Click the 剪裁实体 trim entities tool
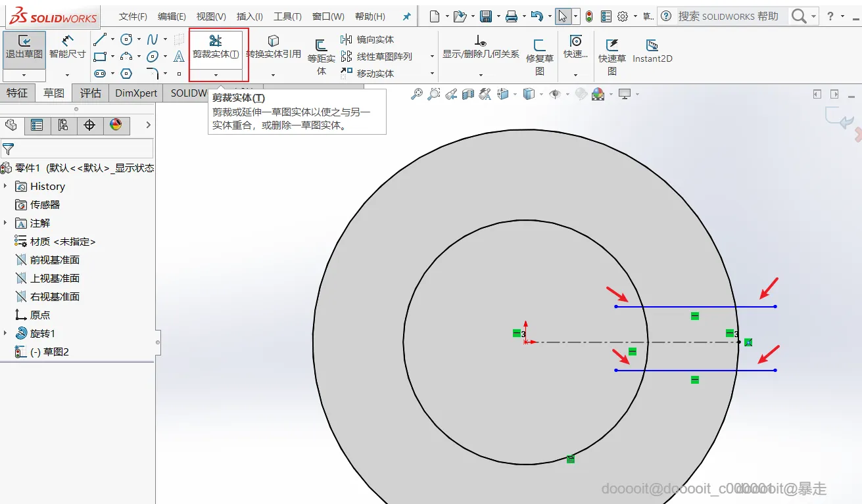The width and height of the screenshot is (862, 504). click(216, 47)
